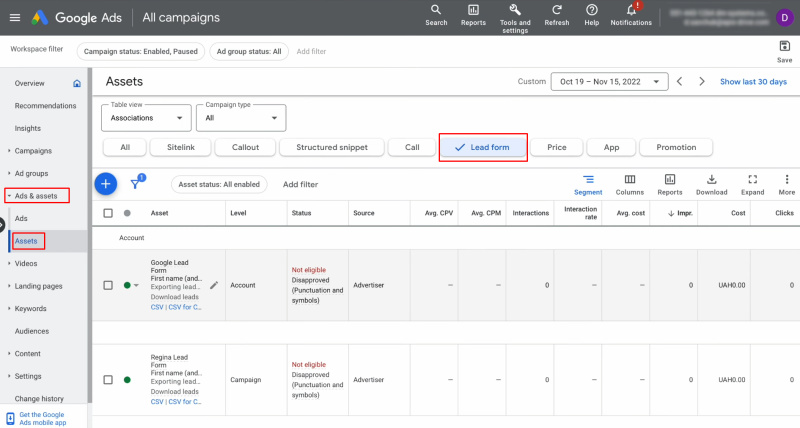Viewport: 800px width, 428px height.
Task: Sort by the Impr. column header
Action: pos(681,213)
